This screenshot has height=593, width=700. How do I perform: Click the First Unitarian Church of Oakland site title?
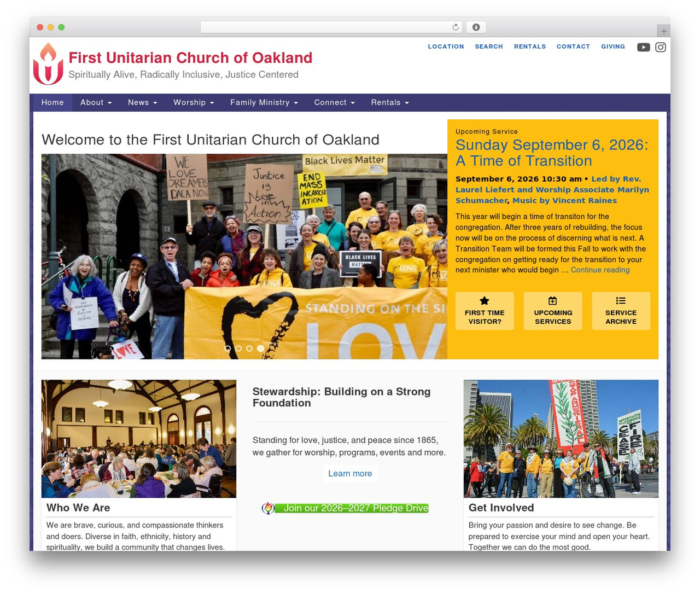(190, 58)
